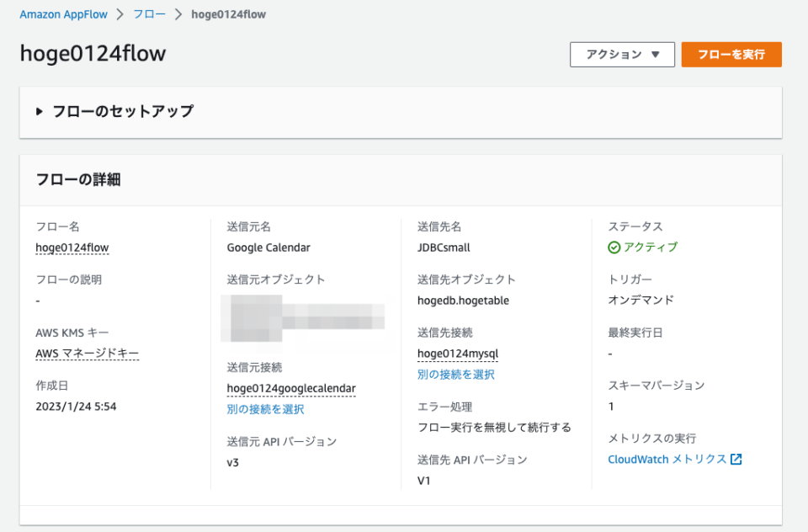Click the 送信元接続 label
808x532 pixels.
coord(254,368)
